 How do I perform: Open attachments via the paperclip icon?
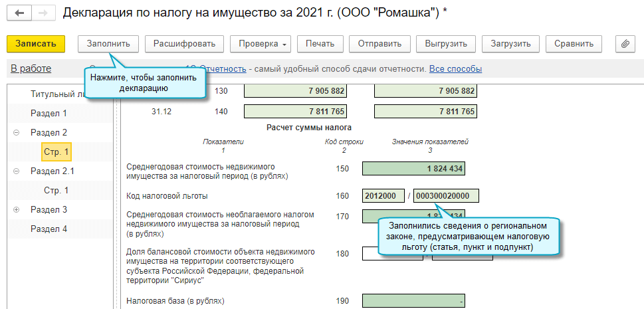625,44
